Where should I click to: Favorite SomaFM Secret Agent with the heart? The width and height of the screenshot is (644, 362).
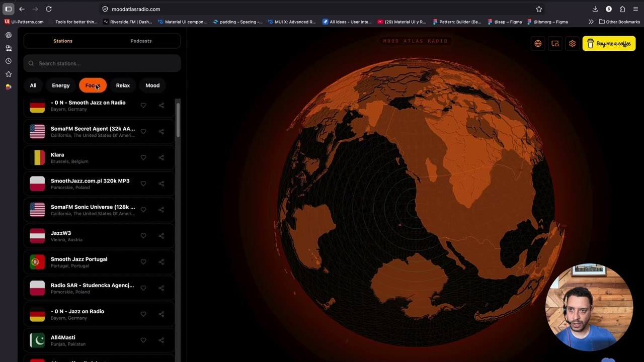pyautogui.click(x=143, y=132)
